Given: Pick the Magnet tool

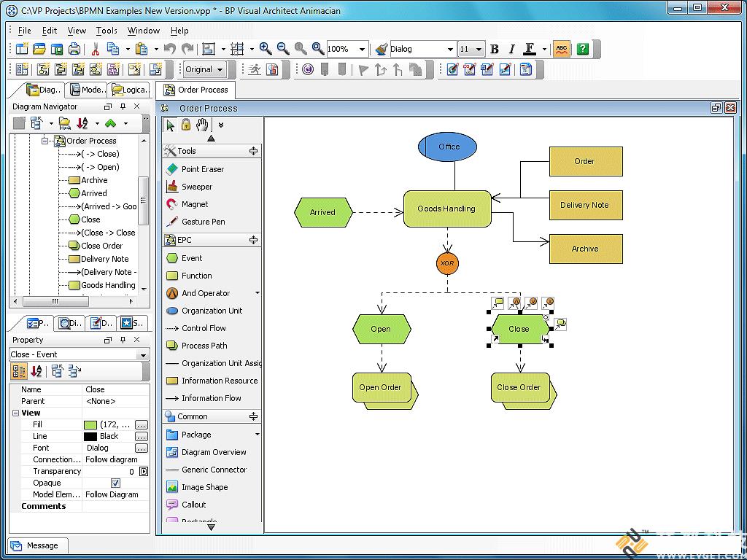Looking at the screenshot, I should 187,204.
